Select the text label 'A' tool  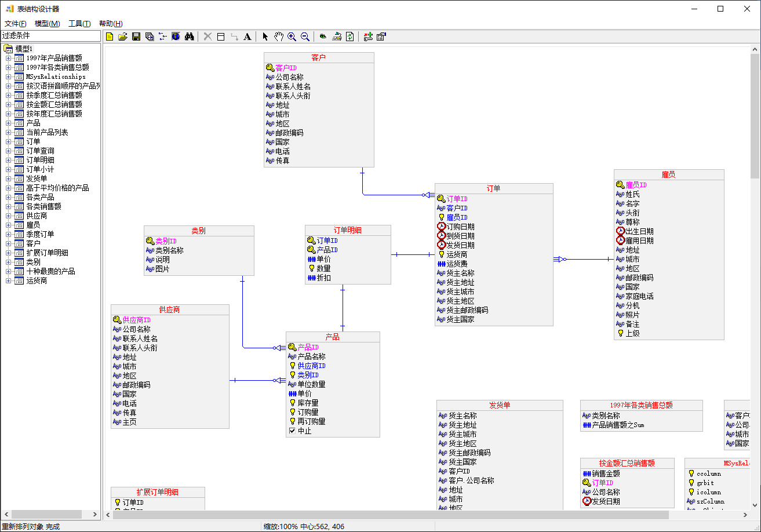pos(247,37)
